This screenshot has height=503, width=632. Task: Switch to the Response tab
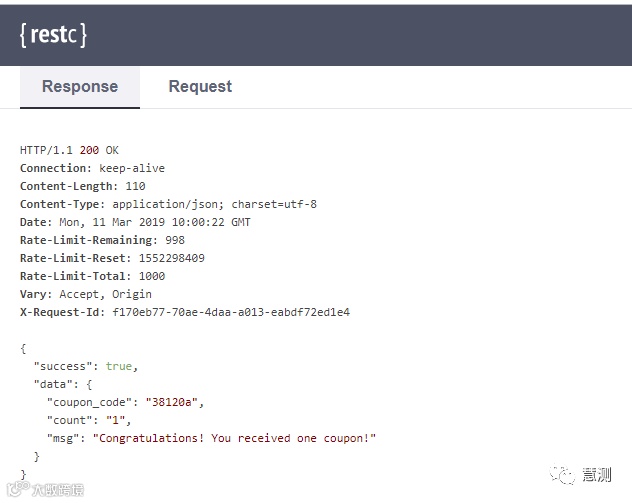coord(80,87)
